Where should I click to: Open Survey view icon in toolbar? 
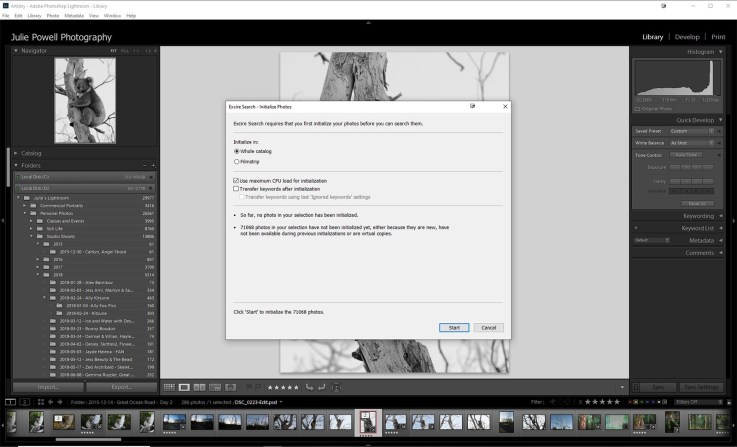215,387
